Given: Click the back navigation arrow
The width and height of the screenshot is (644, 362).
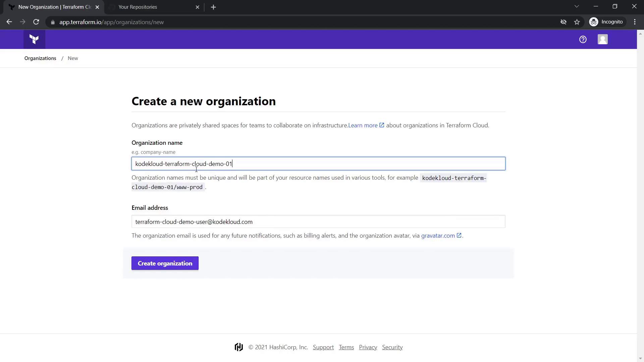Looking at the screenshot, I should (x=9, y=22).
